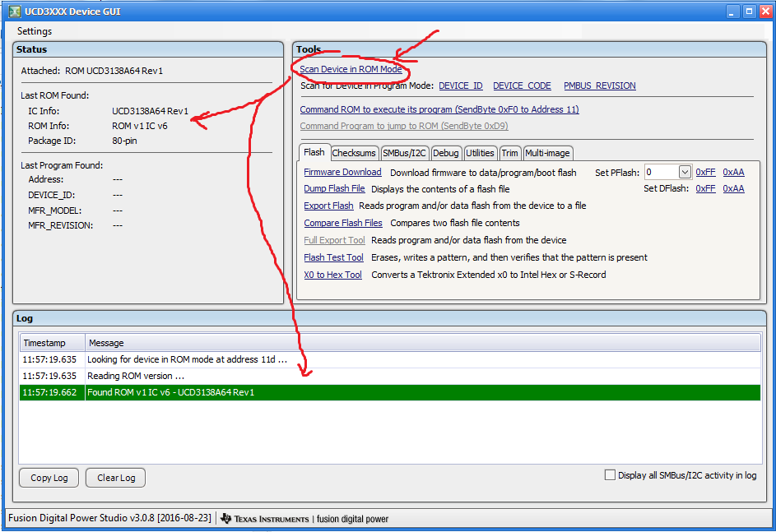Set PFlash to 0xFF
The width and height of the screenshot is (776, 532).
click(705, 172)
